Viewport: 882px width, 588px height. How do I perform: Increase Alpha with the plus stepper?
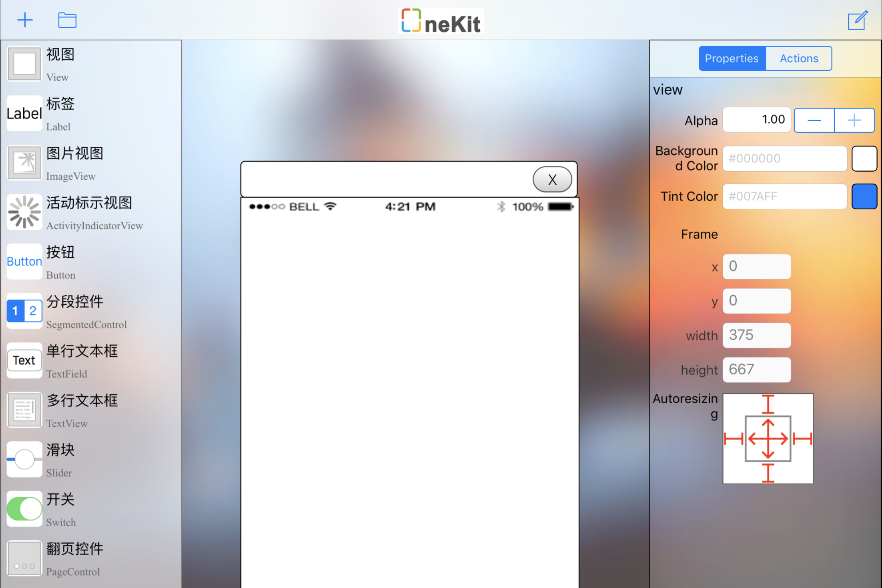pyautogui.click(x=854, y=120)
